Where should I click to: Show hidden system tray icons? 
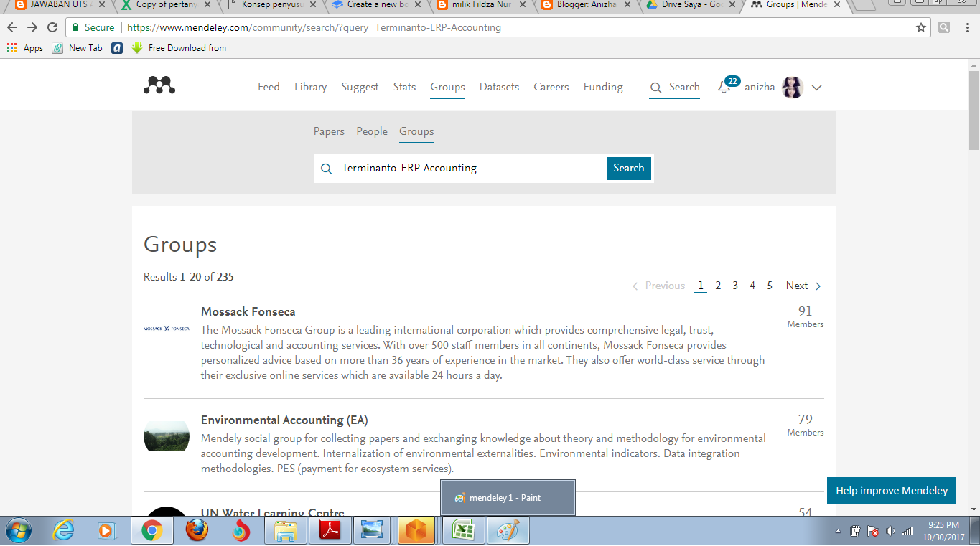tap(839, 532)
